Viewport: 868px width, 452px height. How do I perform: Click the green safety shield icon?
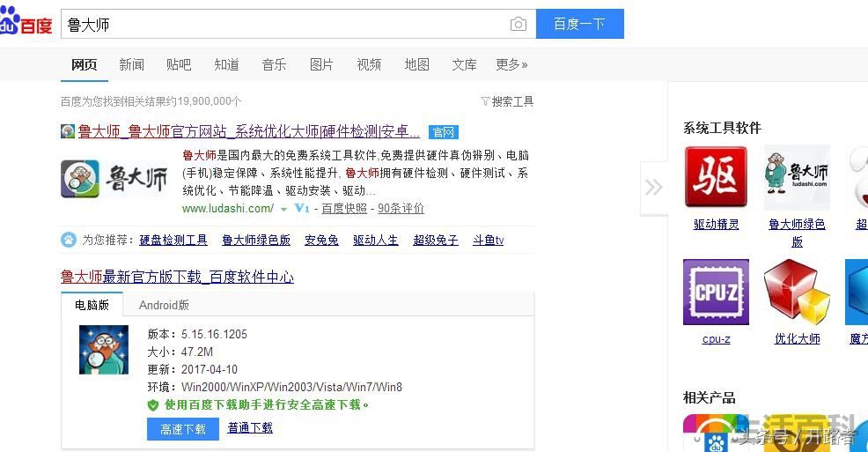[153, 405]
